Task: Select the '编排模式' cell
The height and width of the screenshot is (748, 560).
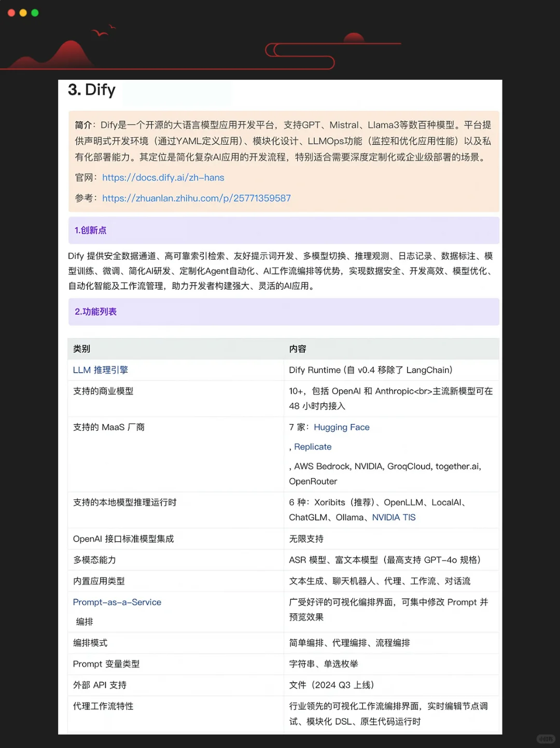Action: [x=176, y=643]
